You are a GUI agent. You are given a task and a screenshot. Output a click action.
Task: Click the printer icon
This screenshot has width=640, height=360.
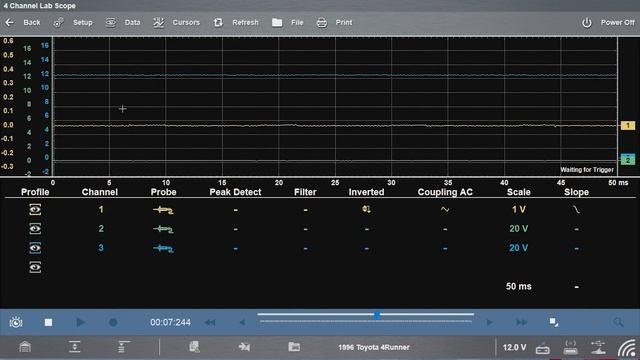(322, 22)
